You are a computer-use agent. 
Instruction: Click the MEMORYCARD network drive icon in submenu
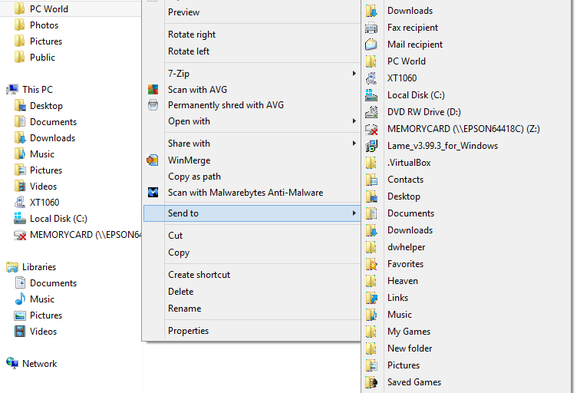[371, 129]
